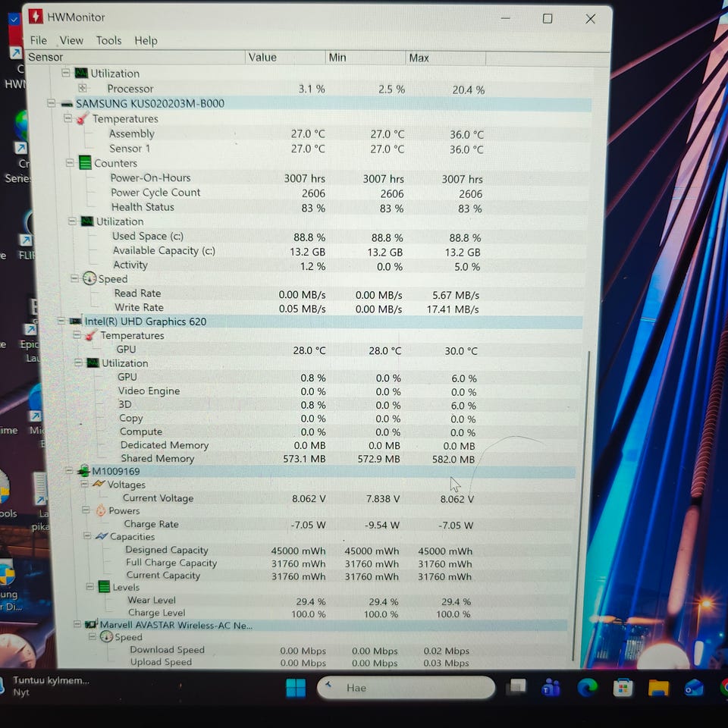728x728 pixels.
Task: Click the green Counters icon
Action: coord(85,163)
